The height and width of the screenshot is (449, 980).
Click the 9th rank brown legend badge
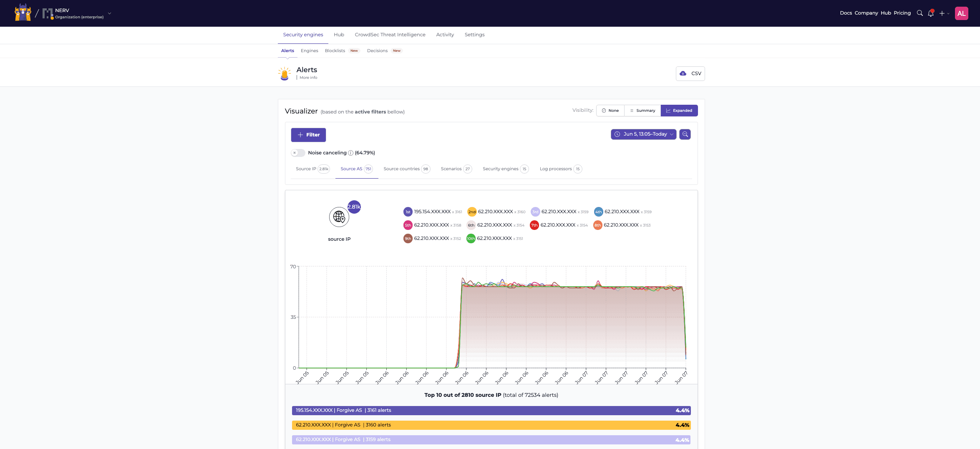coord(408,239)
